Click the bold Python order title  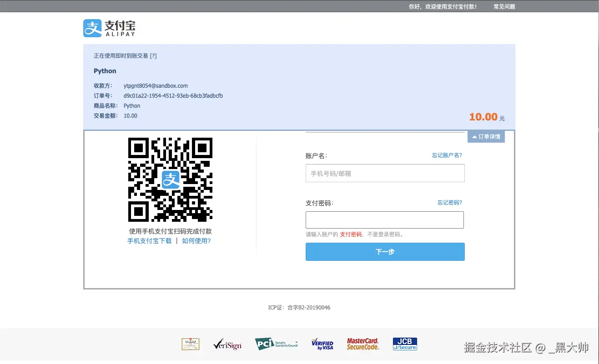105,71
